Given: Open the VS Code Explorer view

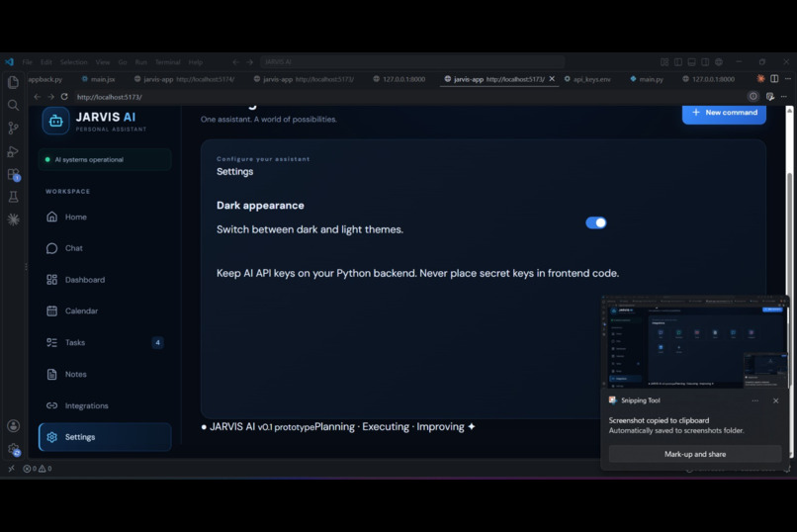Looking at the screenshot, I should tap(13, 82).
